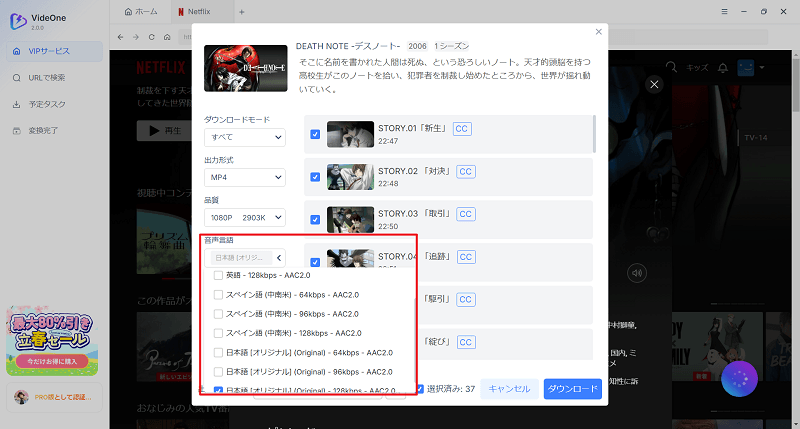Reload the page with refresh icon
Viewport: 800px width, 429px height.
coord(152,37)
